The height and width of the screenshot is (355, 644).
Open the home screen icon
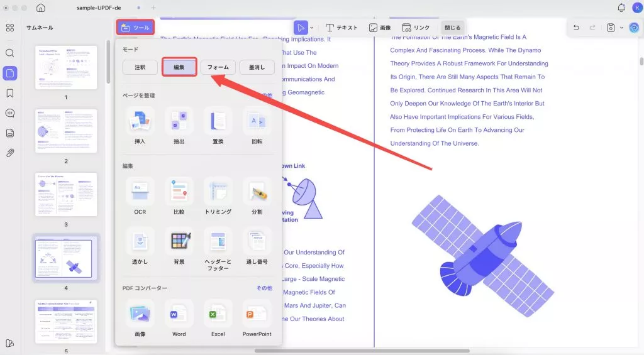(x=41, y=8)
